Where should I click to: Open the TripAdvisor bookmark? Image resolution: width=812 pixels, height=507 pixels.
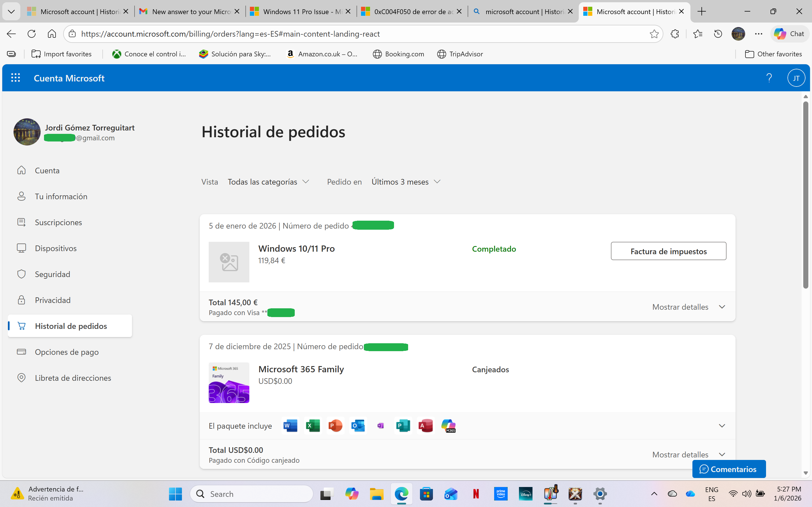click(x=460, y=54)
